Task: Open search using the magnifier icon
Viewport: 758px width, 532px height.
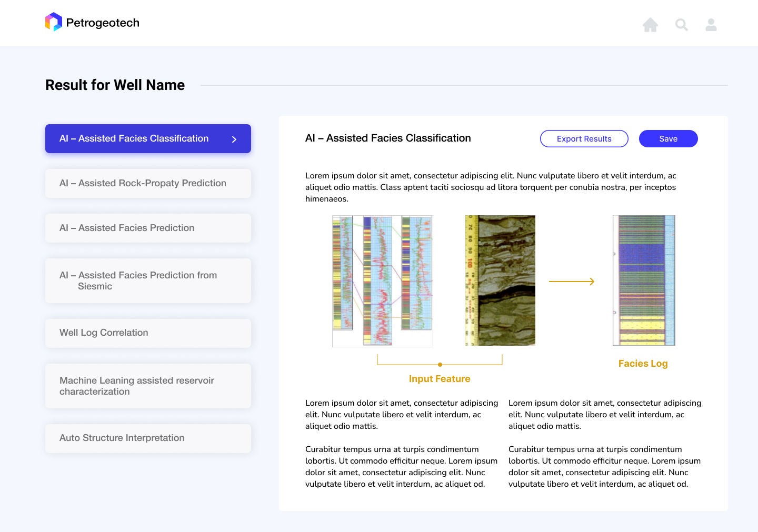Action: (x=681, y=25)
